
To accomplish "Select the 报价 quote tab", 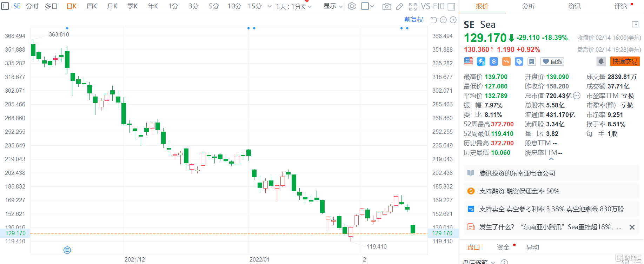I will pyautogui.click(x=482, y=6).
